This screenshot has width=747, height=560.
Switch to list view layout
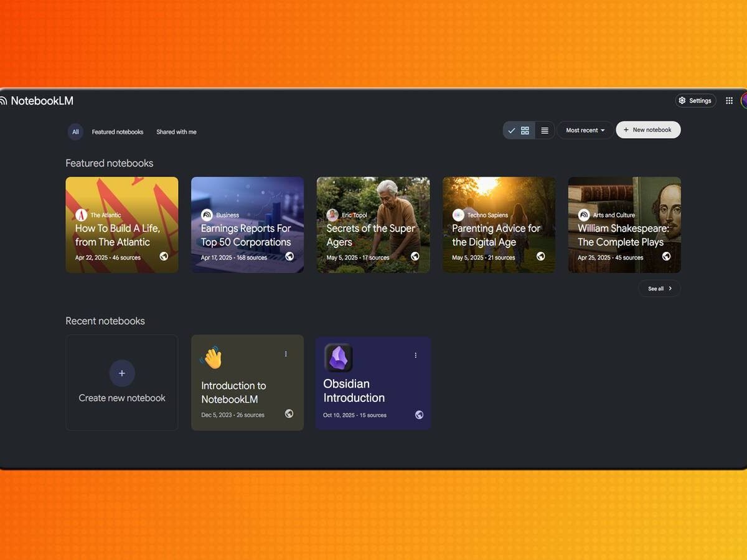(545, 131)
